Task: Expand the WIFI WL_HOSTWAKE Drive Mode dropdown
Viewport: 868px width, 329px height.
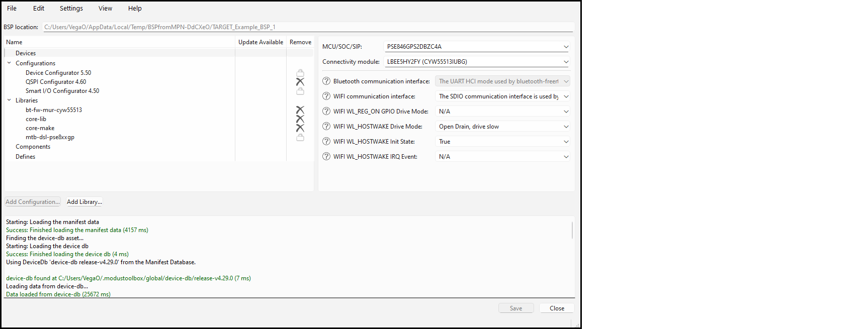Action: point(566,127)
